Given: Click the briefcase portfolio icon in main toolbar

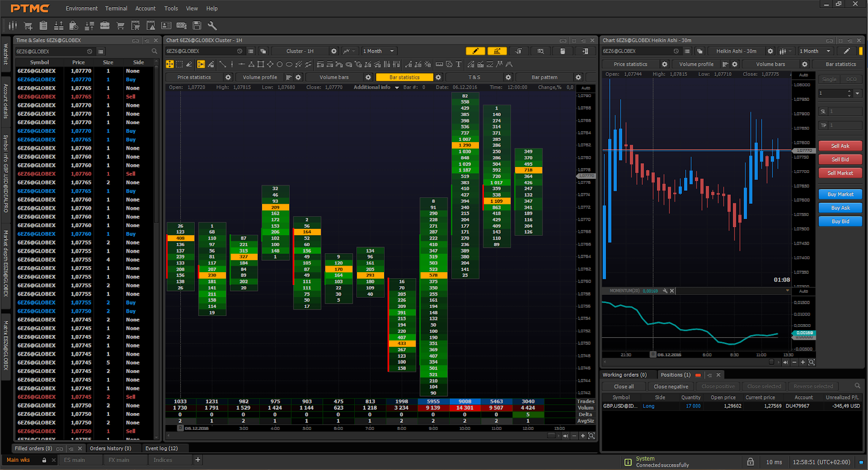Looking at the screenshot, I should (x=105, y=25).
